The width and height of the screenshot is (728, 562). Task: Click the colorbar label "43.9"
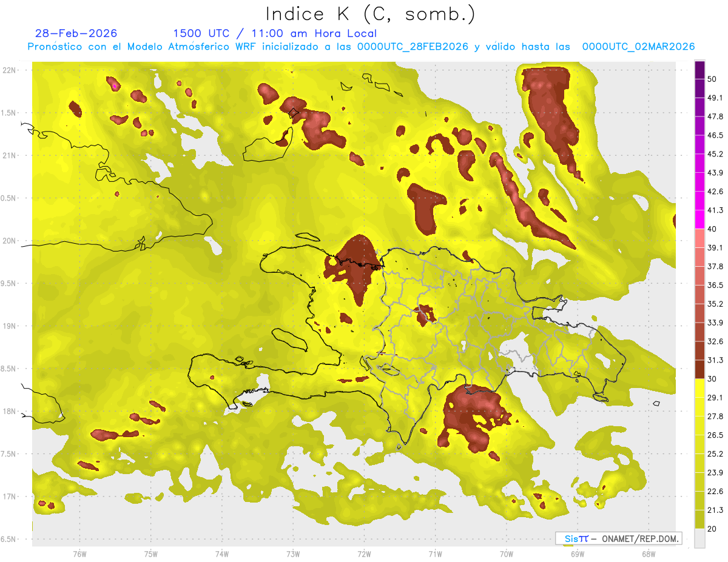715,173
